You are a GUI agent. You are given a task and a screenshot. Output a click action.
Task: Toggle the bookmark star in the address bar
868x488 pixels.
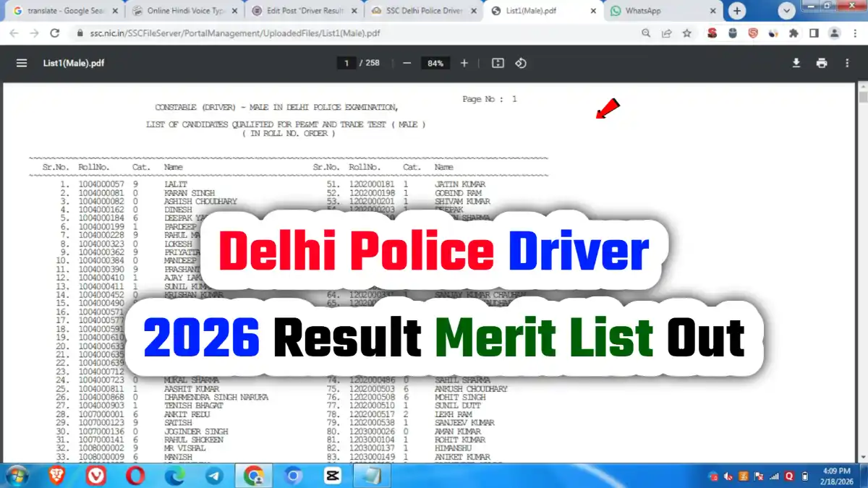point(687,33)
